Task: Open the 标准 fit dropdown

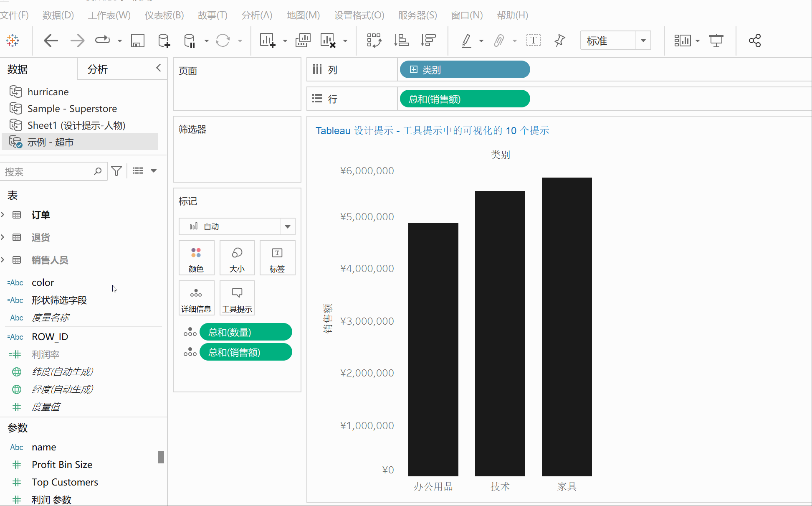Action: [x=643, y=41]
